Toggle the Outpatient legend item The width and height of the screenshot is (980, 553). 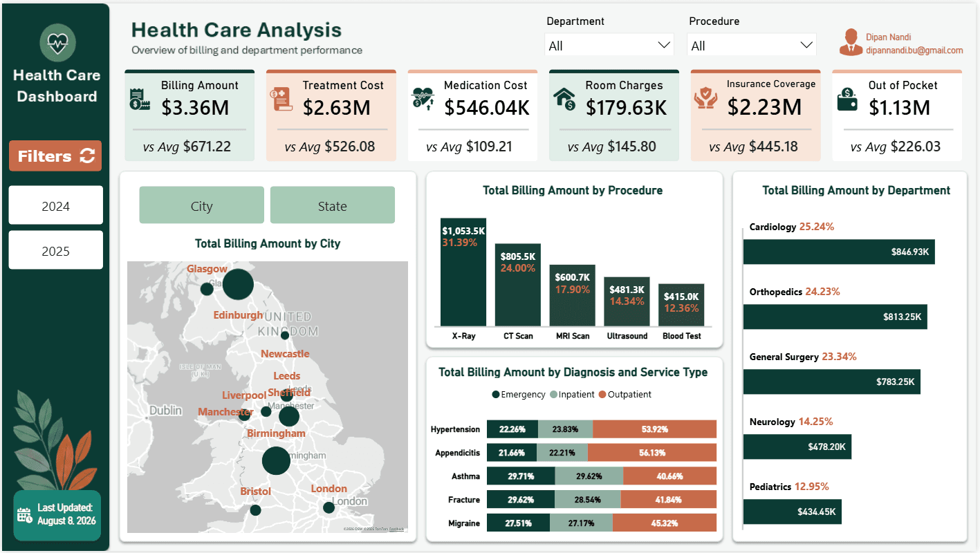click(x=625, y=394)
